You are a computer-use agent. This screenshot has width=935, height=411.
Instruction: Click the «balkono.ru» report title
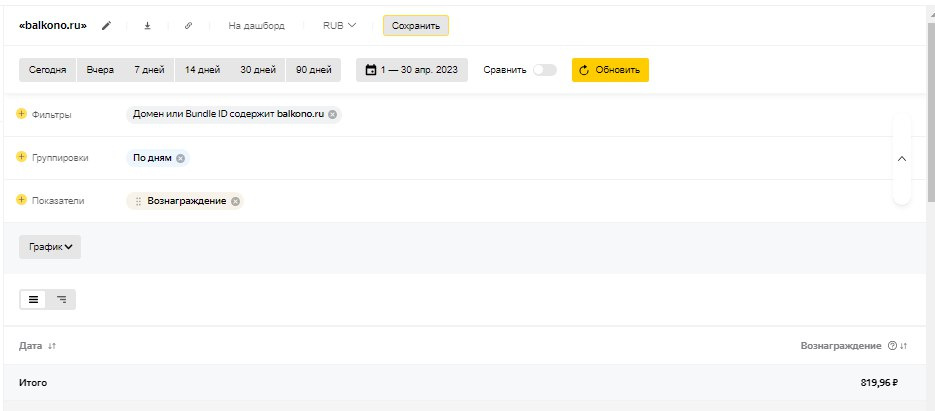[53, 26]
